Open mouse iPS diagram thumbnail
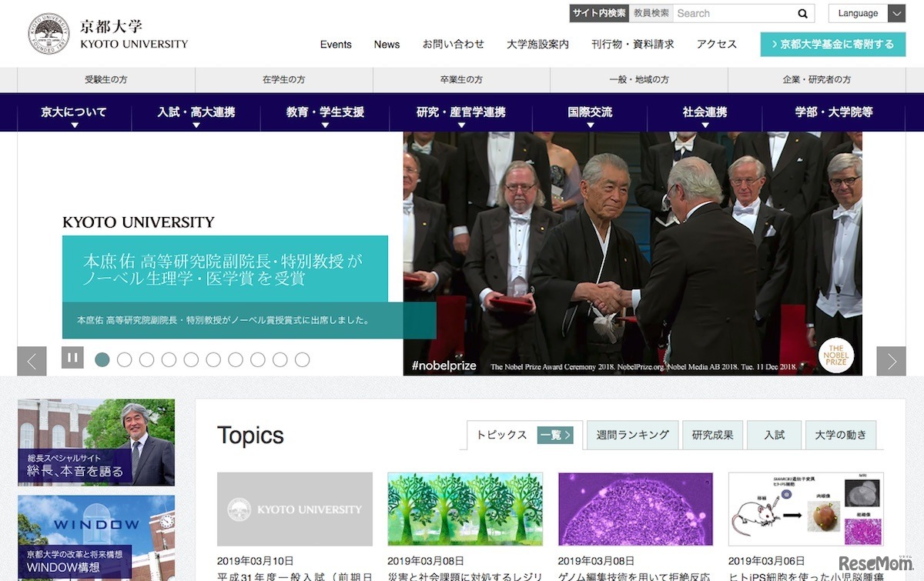Screen dimensions: 924x581 pyautogui.click(x=806, y=509)
